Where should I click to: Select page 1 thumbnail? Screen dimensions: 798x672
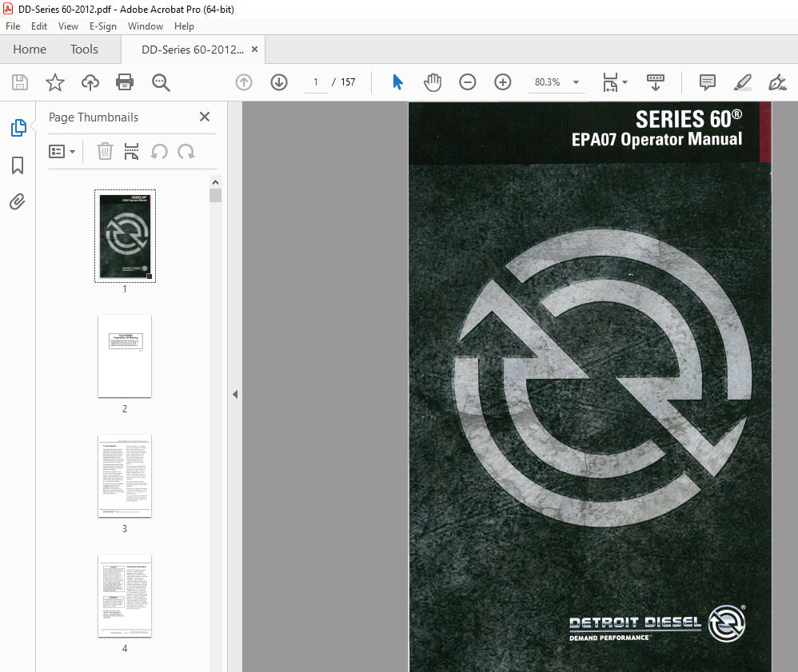point(125,236)
